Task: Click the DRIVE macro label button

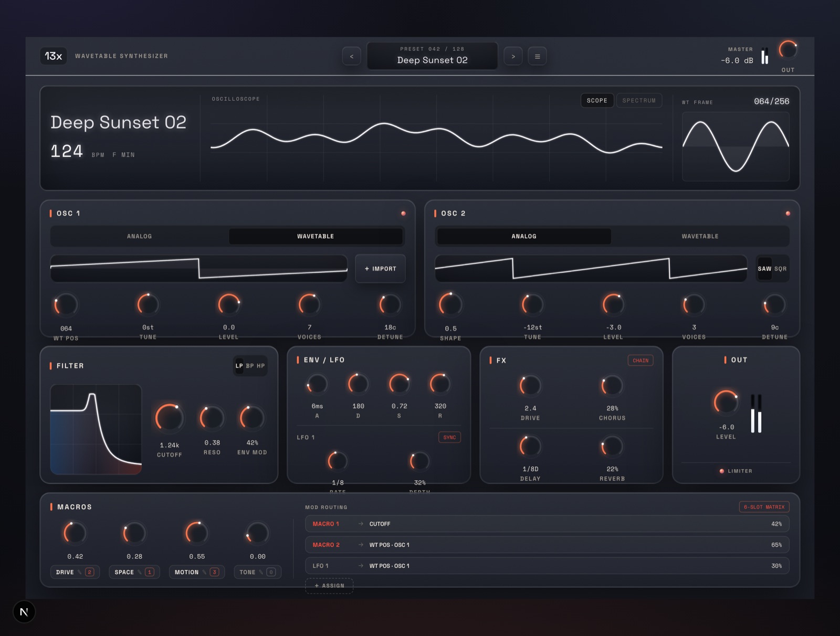Action: [75, 572]
